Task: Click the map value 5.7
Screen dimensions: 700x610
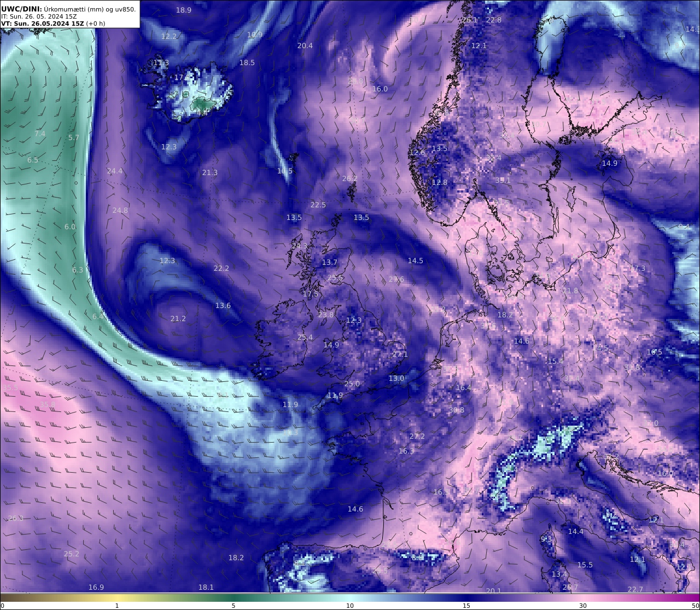Action: coord(74,138)
